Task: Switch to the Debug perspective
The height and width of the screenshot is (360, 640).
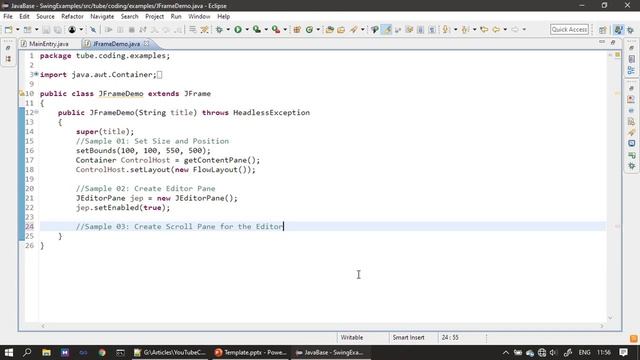Action: pyautogui.click(x=631, y=30)
